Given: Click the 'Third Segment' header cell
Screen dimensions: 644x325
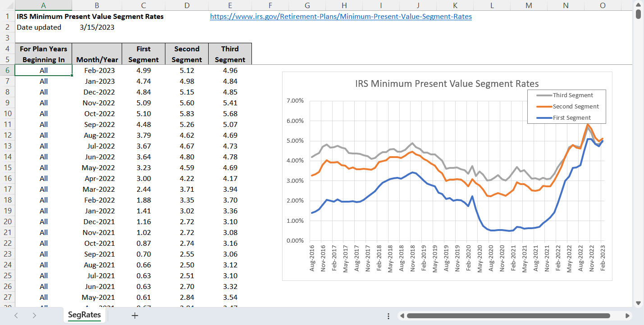Looking at the screenshot, I should [x=230, y=54].
